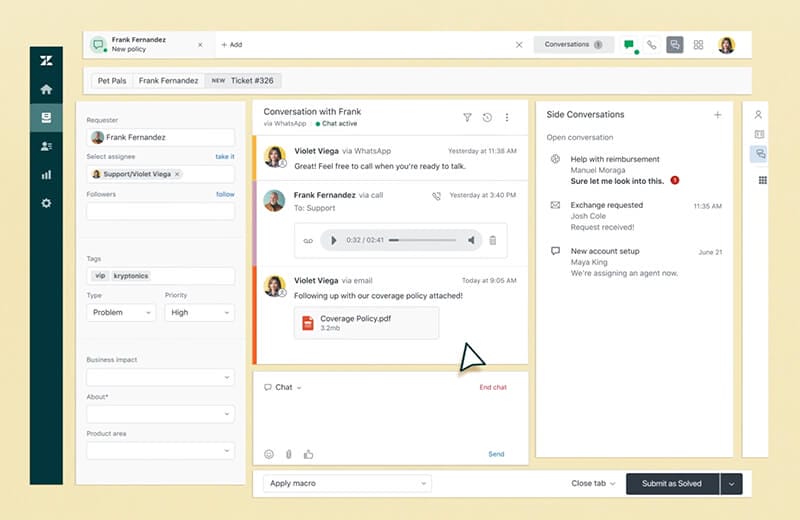The width and height of the screenshot is (800, 520).
Task: Switch Chat channel dropdown in composer
Action: (x=283, y=387)
